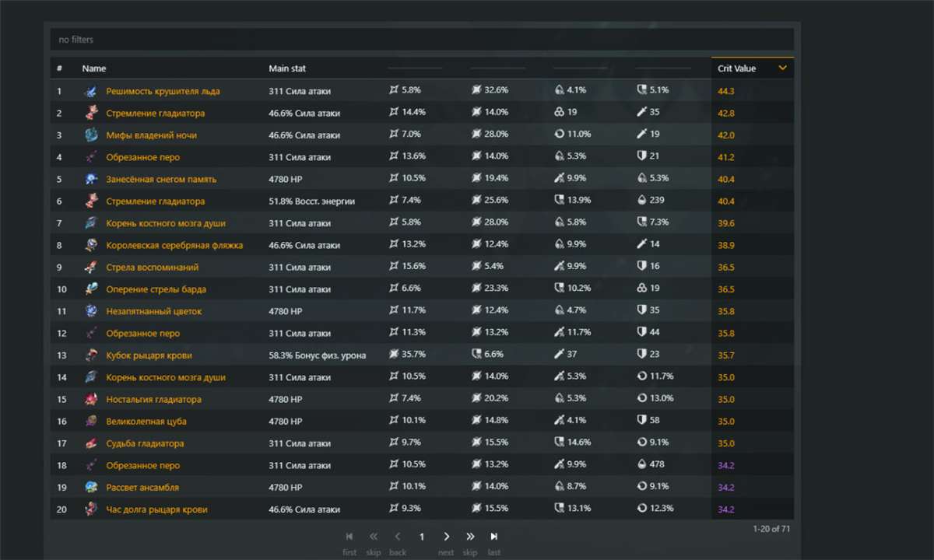Sort table by Name column header
This screenshot has height=560, width=934.
pyautogui.click(x=94, y=68)
